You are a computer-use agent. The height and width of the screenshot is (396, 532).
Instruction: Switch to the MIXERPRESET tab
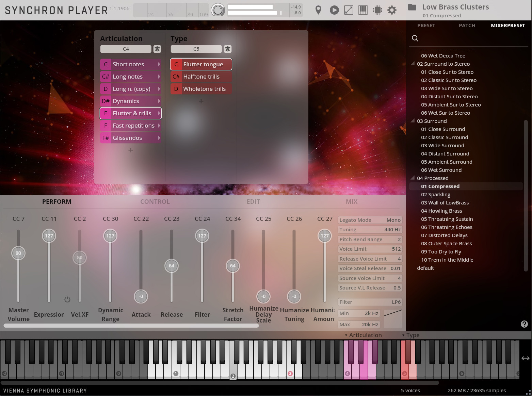(x=508, y=26)
